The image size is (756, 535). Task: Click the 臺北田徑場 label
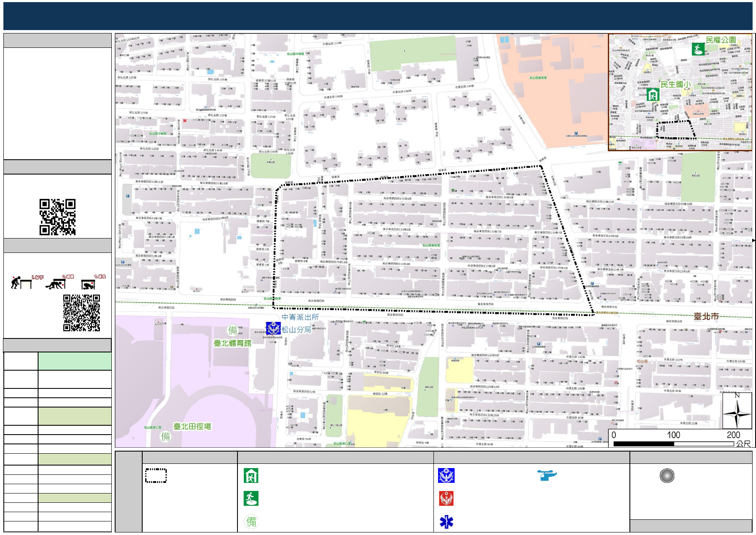[192, 426]
